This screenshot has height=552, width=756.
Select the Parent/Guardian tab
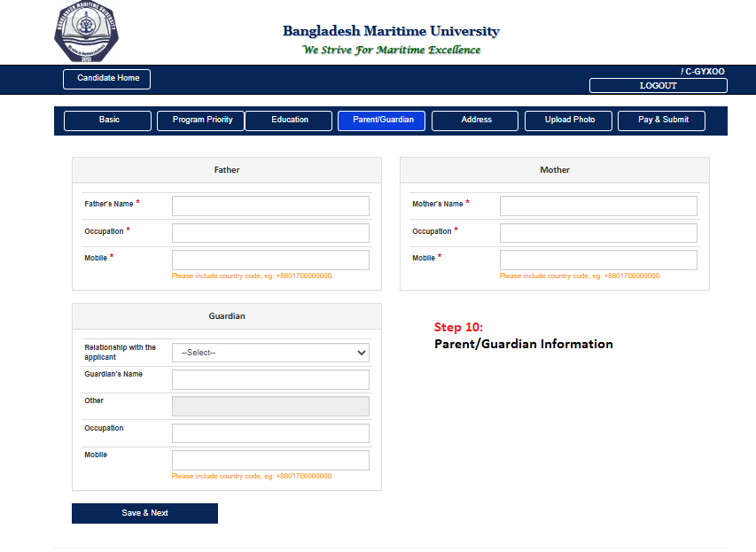382,121
